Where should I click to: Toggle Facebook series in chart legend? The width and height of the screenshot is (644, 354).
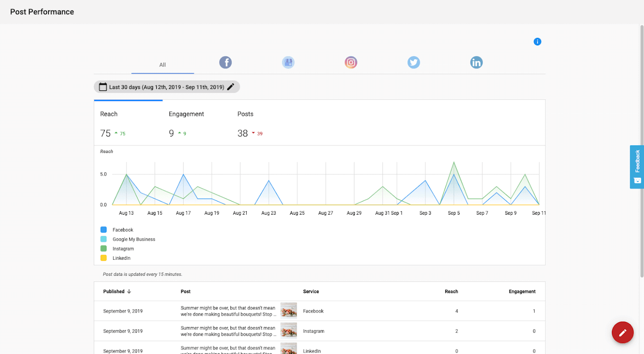coord(104,230)
